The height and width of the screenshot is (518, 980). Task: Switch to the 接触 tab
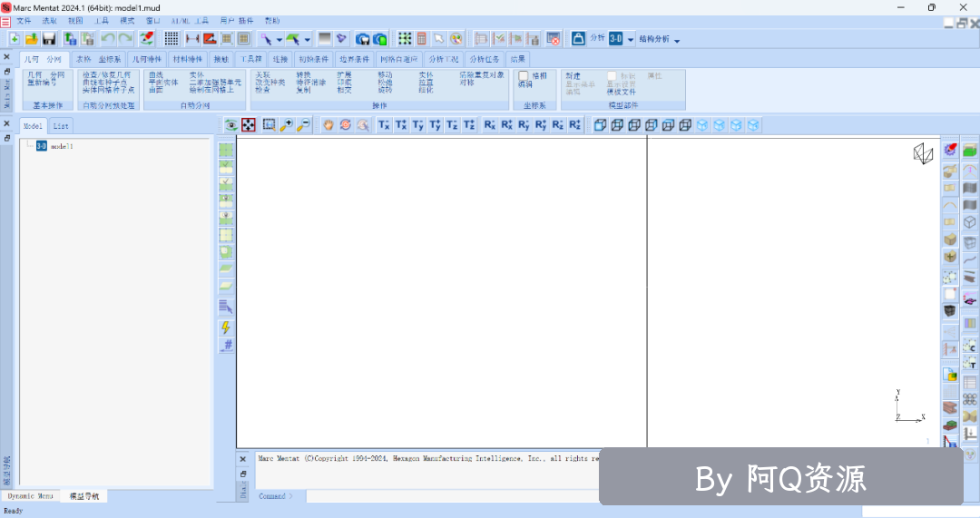pyautogui.click(x=221, y=59)
